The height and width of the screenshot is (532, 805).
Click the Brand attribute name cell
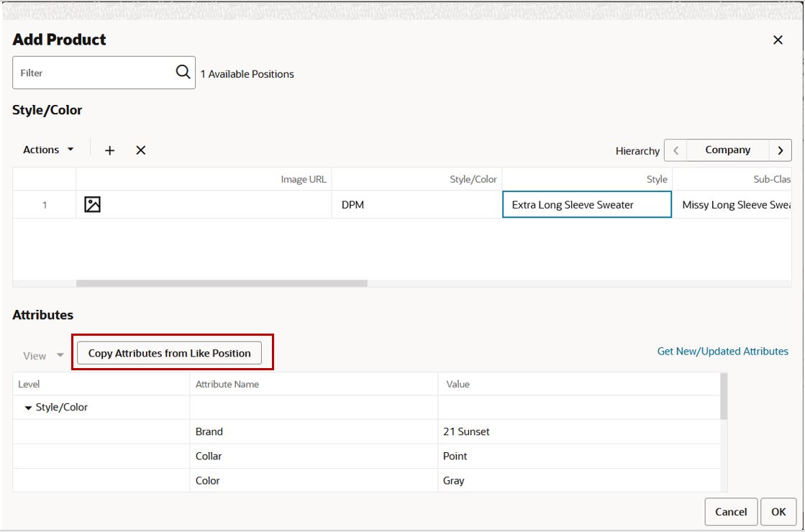[314, 431]
